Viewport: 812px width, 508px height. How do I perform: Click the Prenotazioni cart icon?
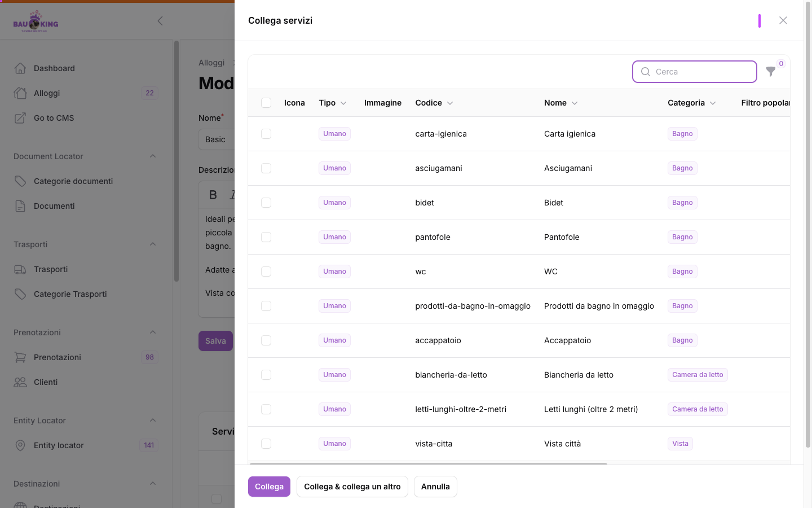(20, 357)
